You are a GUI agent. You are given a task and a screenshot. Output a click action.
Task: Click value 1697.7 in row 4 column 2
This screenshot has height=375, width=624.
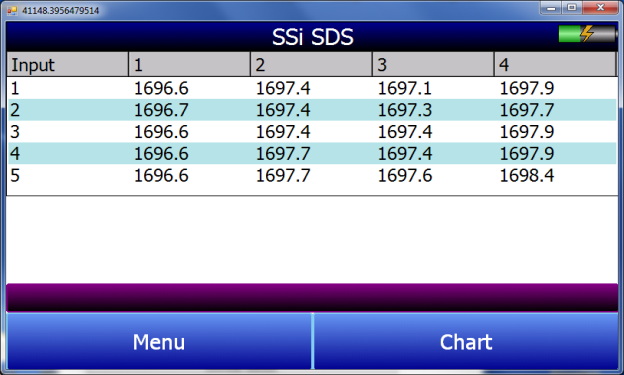pos(283,154)
